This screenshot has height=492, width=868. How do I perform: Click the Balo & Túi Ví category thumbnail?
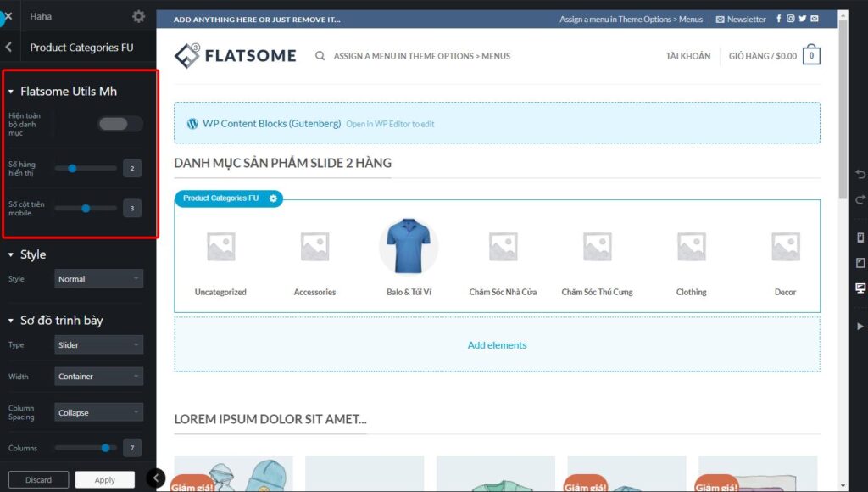408,247
